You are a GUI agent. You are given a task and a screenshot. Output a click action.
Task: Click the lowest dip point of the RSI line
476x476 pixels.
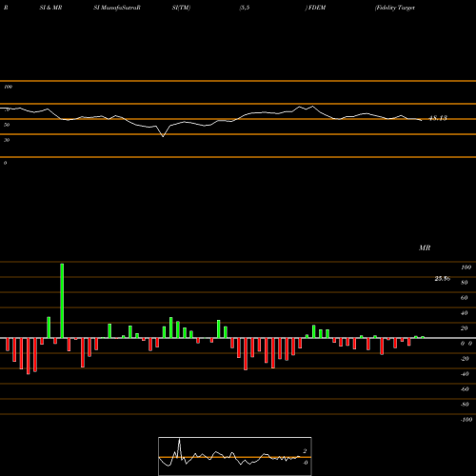click(x=163, y=136)
